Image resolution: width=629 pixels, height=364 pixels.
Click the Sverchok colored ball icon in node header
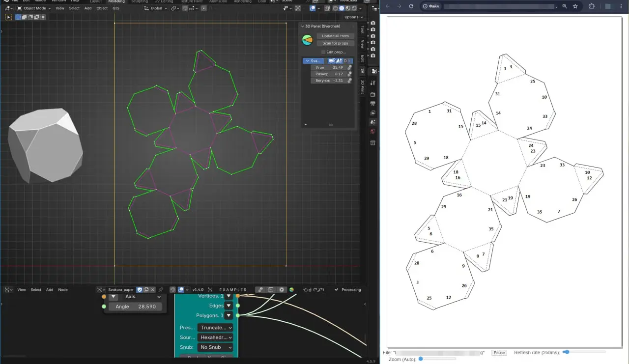(x=291, y=290)
